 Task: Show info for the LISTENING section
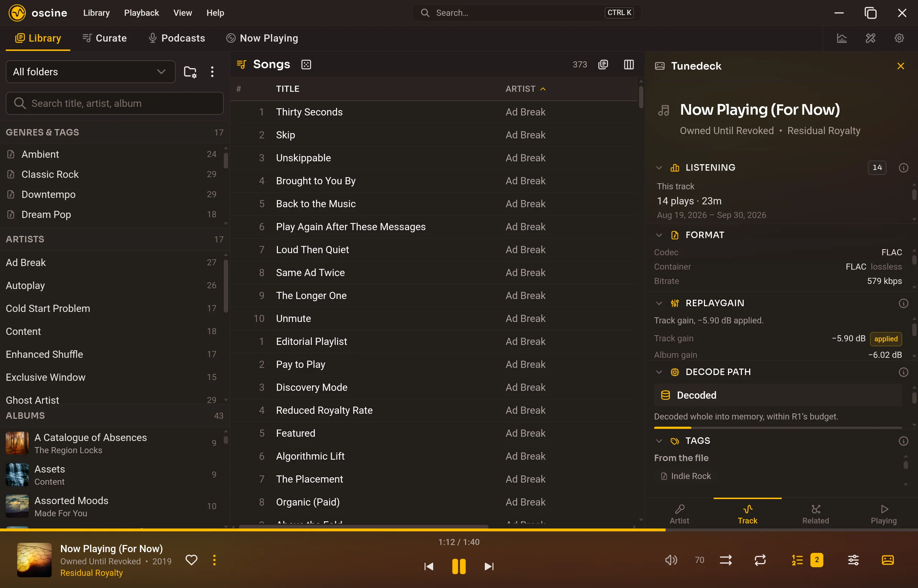pyautogui.click(x=903, y=168)
